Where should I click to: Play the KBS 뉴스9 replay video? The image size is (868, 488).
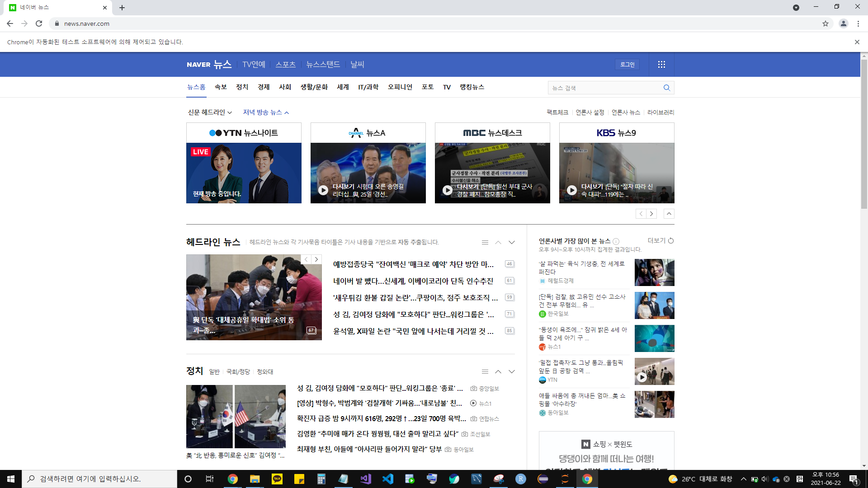[x=572, y=190]
